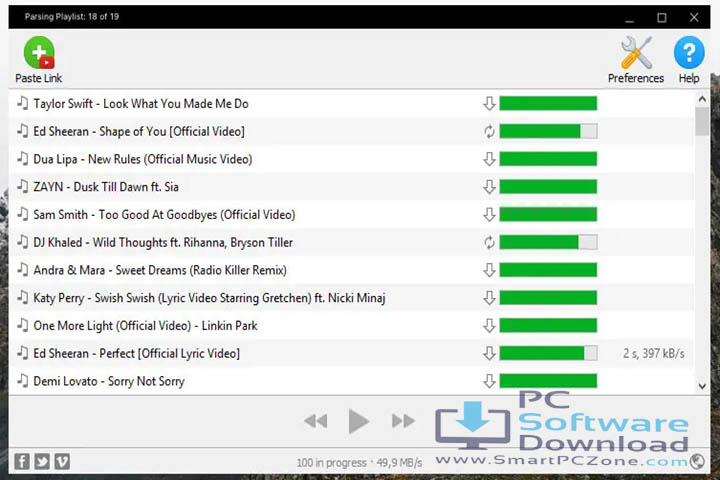Select 'Demi Lovato - Sorry Not Sorry'
The width and height of the screenshot is (720, 480).
pyautogui.click(x=351, y=381)
